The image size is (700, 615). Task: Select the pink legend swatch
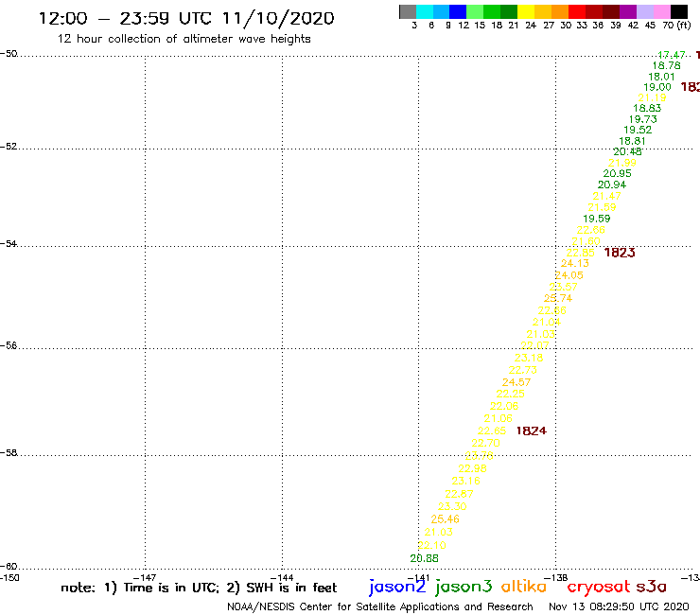[661, 11]
